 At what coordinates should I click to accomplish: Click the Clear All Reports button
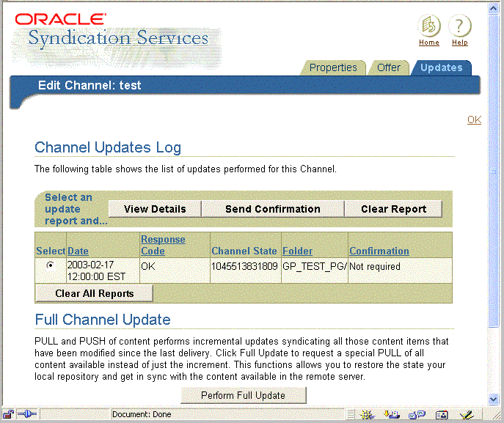pyautogui.click(x=94, y=293)
